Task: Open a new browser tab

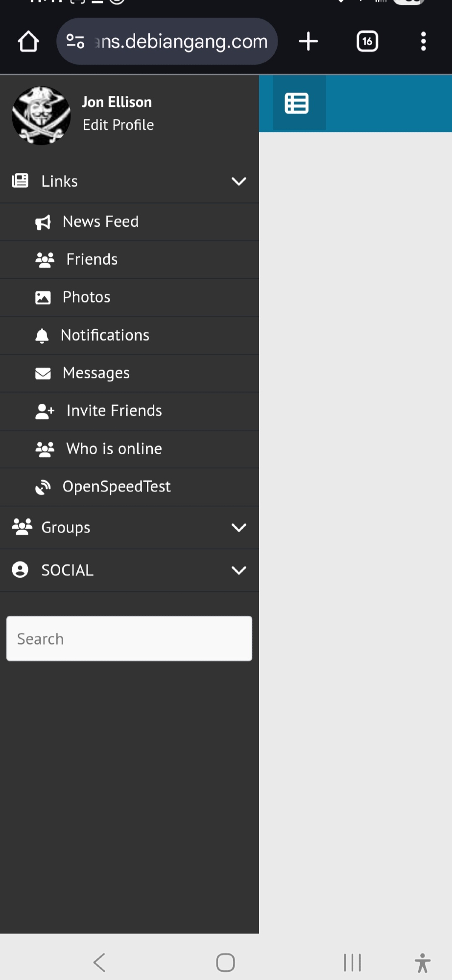Action: click(x=309, y=42)
